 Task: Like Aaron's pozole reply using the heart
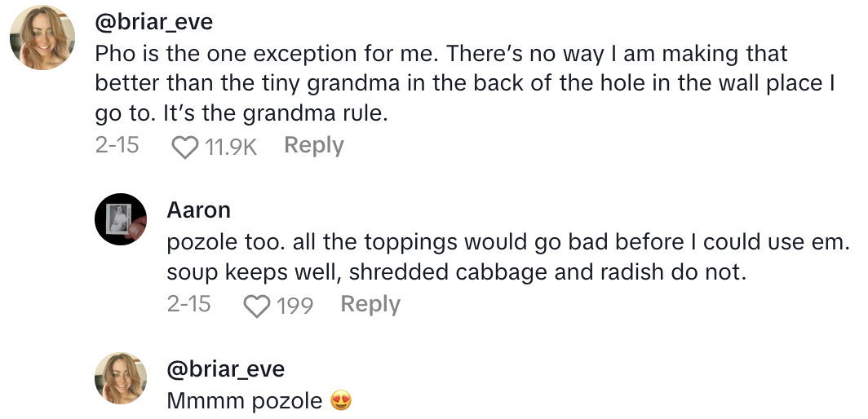[x=257, y=306]
